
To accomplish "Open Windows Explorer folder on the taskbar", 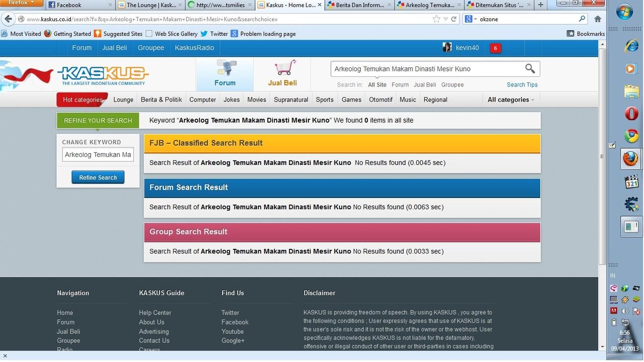I will click(x=631, y=92).
